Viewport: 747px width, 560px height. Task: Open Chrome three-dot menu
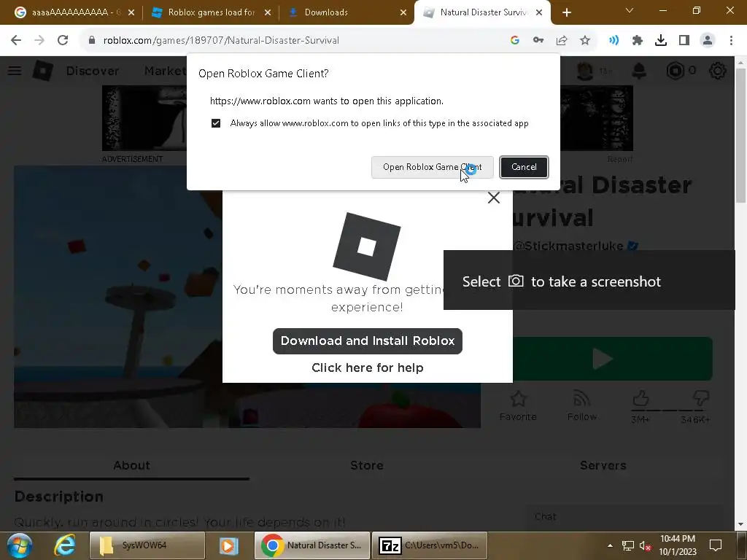pos(731,41)
